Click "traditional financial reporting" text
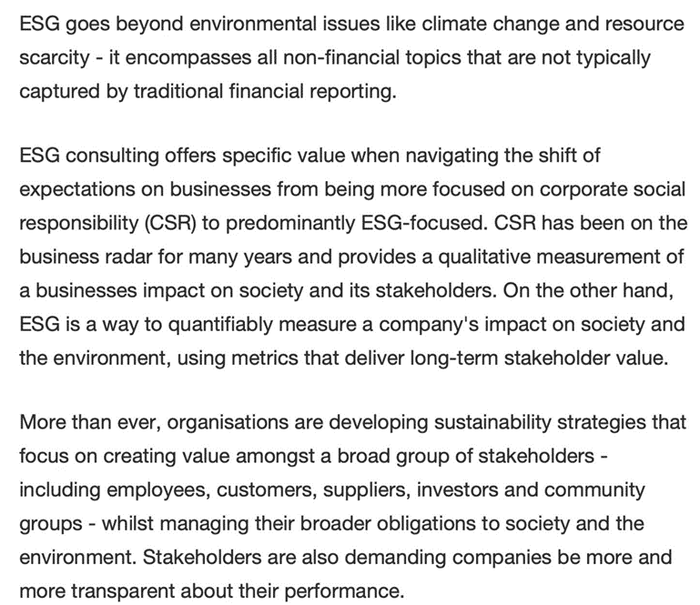The image size is (700, 605). [x=264, y=91]
